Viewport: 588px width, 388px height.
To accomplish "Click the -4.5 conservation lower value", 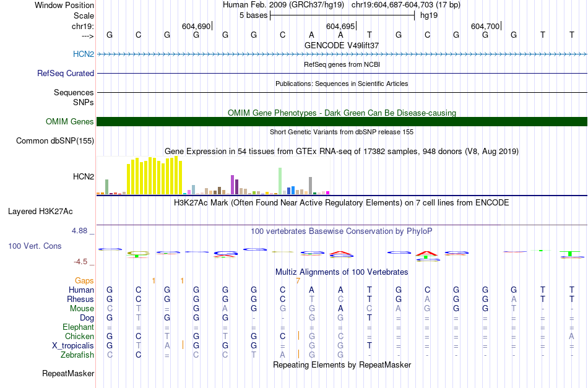I will (80, 262).
